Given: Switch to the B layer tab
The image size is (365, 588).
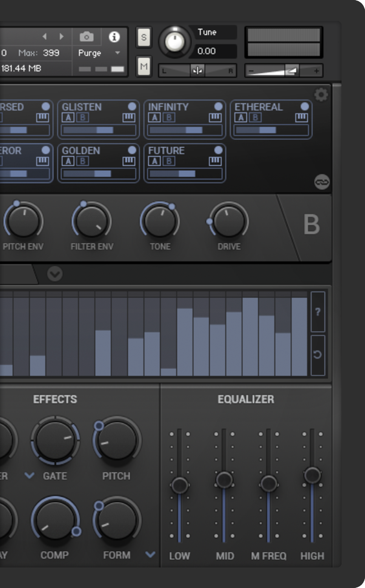Looking at the screenshot, I should (311, 224).
